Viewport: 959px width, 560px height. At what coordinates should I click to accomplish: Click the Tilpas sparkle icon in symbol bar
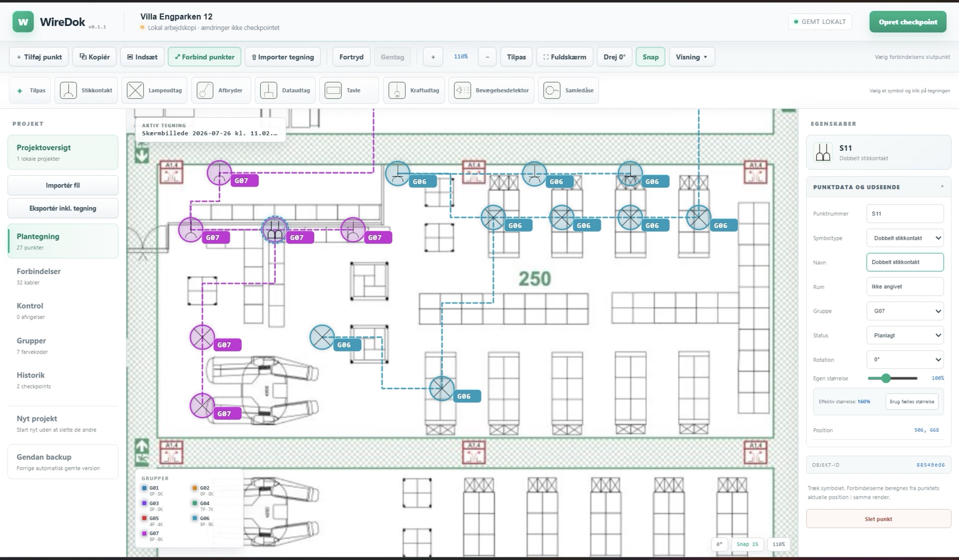(x=20, y=91)
